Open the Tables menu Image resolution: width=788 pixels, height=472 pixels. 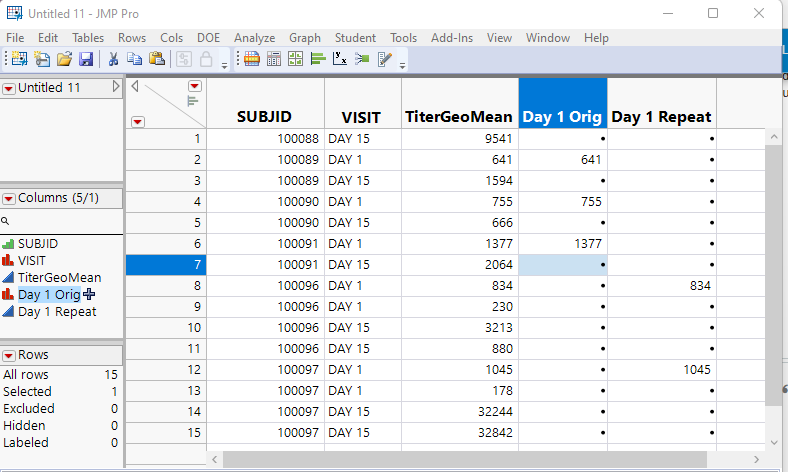click(88, 38)
